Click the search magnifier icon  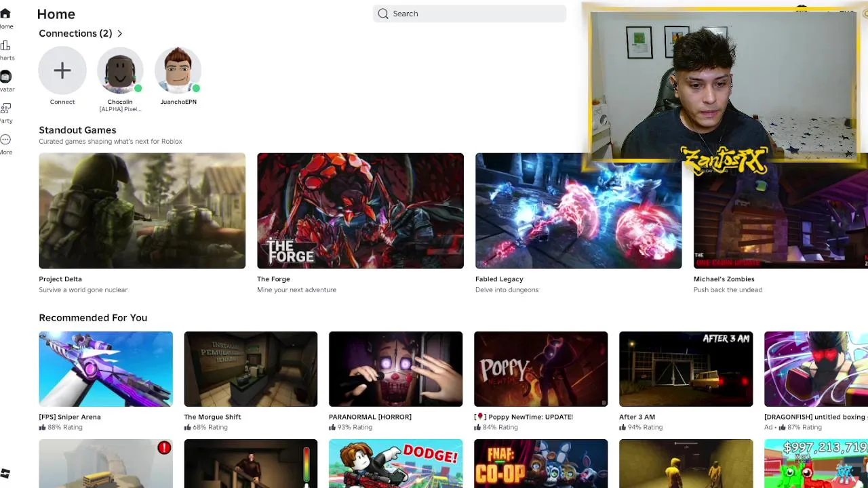383,14
